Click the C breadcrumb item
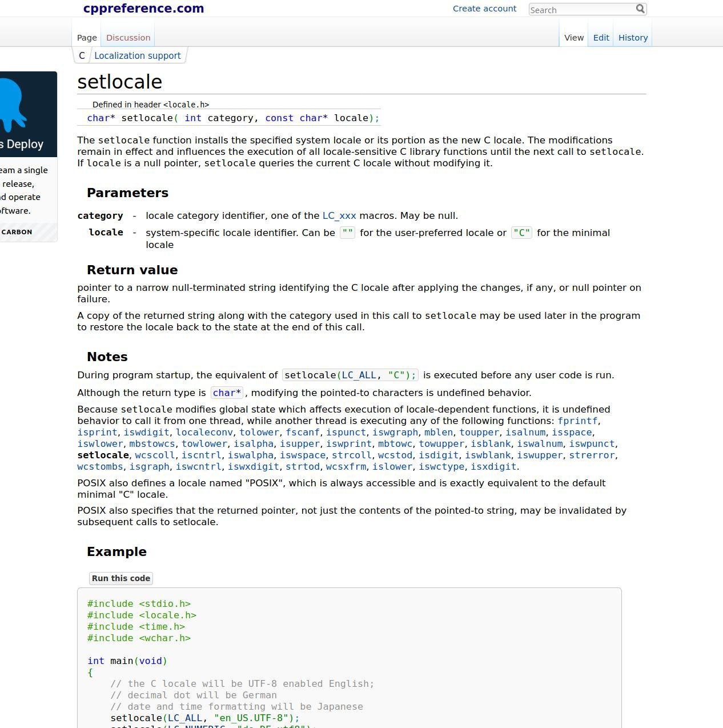Viewport: 723px width, 728px height. tap(82, 55)
